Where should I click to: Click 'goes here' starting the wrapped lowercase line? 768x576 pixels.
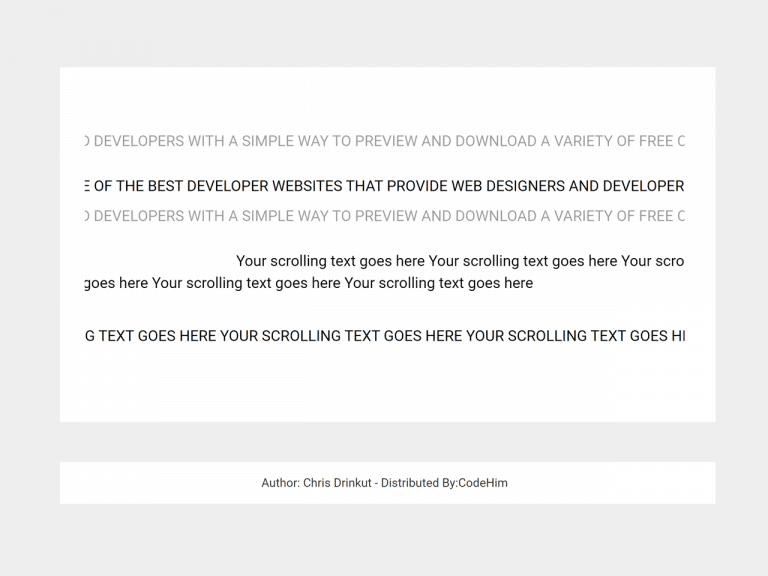(x=116, y=283)
